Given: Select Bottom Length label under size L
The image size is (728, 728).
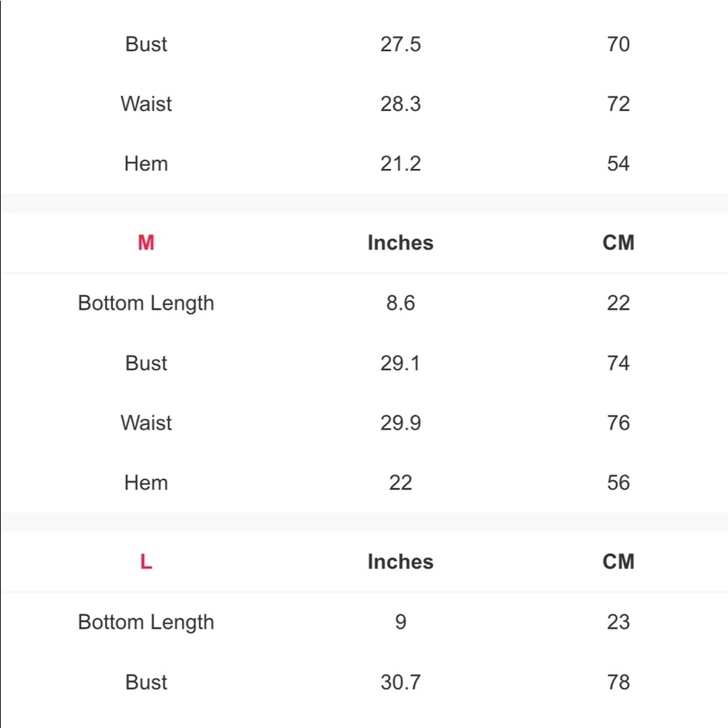Looking at the screenshot, I should (146, 622).
